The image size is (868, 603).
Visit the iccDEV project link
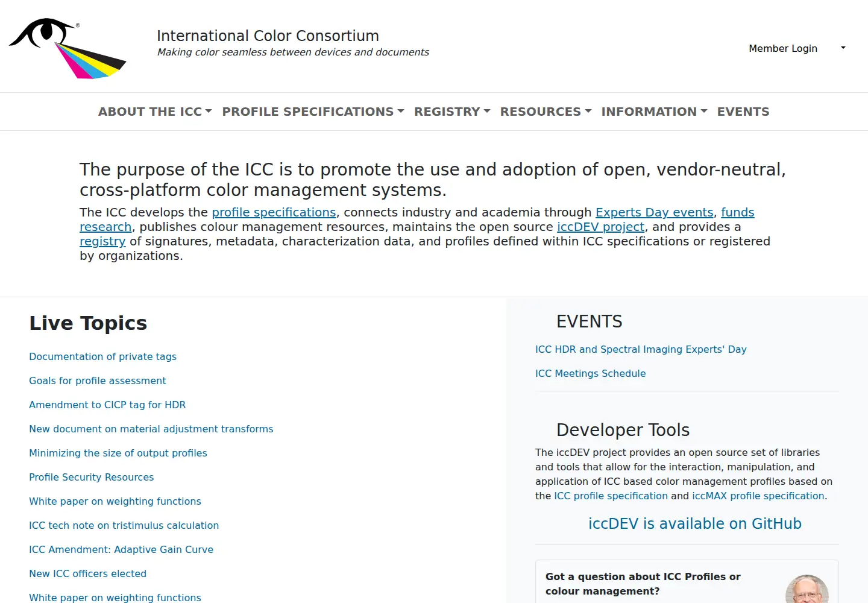click(x=600, y=227)
